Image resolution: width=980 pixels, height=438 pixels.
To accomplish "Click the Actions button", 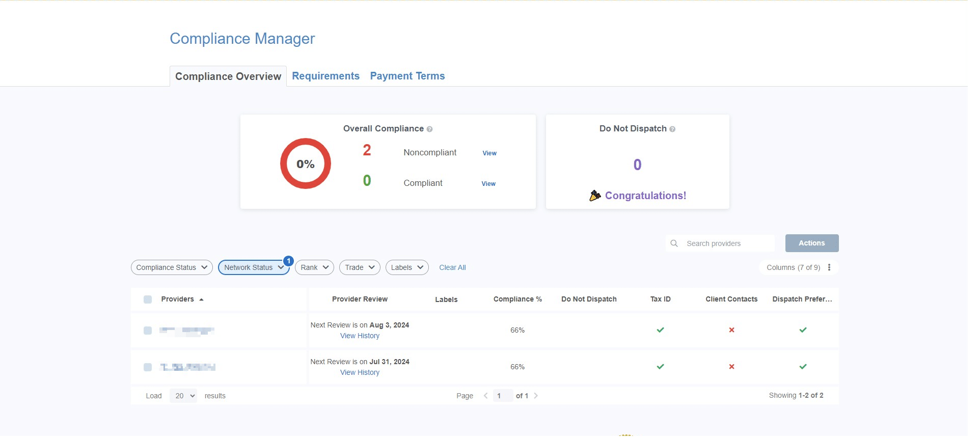I will point(811,243).
